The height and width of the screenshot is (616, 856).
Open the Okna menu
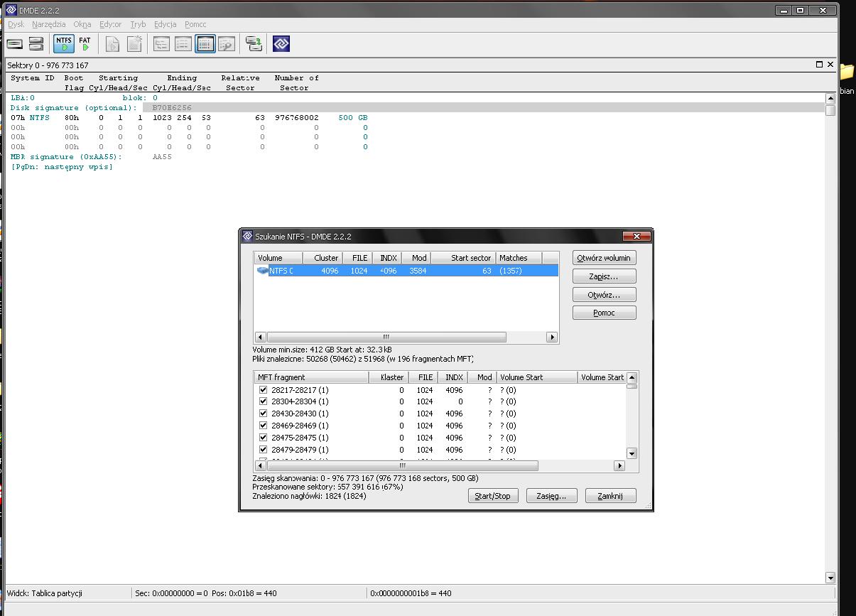82,24
